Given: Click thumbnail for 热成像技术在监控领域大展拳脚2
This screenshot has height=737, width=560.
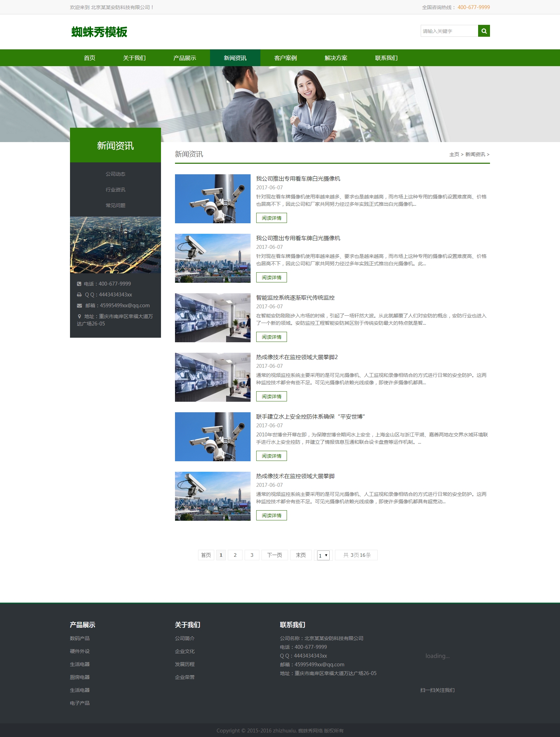Looking at the screenshot, I should coord(212,377).
